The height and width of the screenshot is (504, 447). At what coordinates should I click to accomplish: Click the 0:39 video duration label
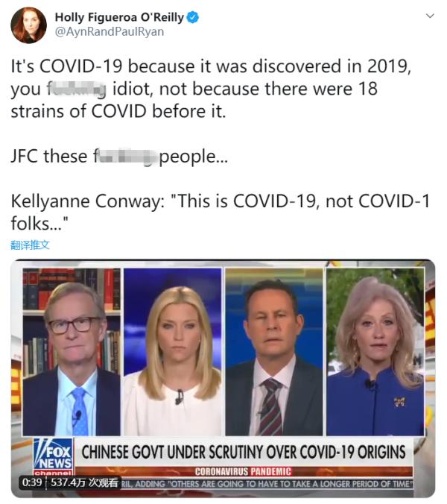click(32, 482)
